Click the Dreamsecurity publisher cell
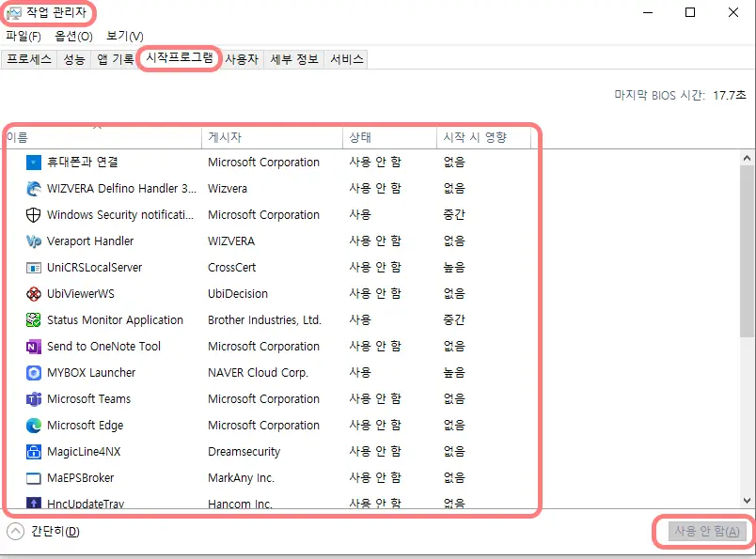The image size is (756, 559). click(244, 452)
